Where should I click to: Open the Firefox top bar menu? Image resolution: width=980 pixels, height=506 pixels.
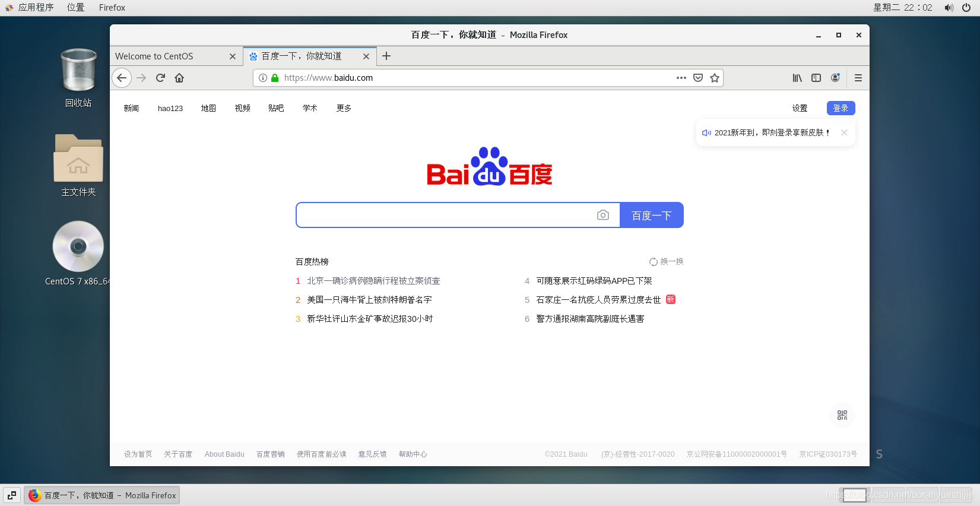(112, 8)
